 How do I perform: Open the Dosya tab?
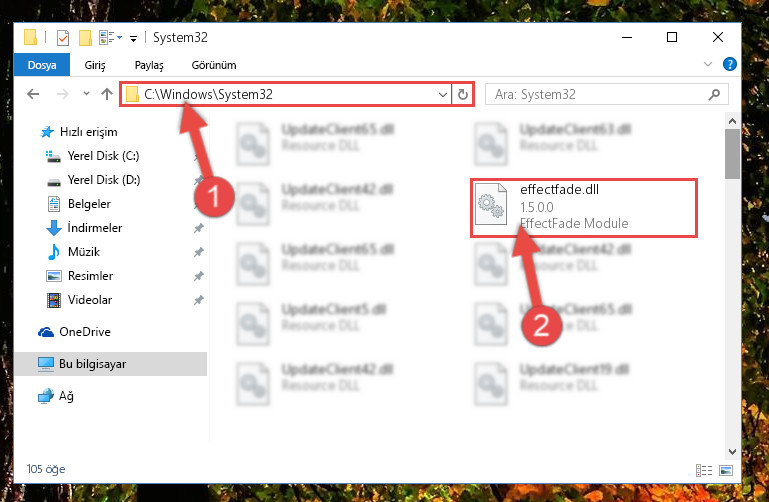pyautogui.click(x=42, y=65)
